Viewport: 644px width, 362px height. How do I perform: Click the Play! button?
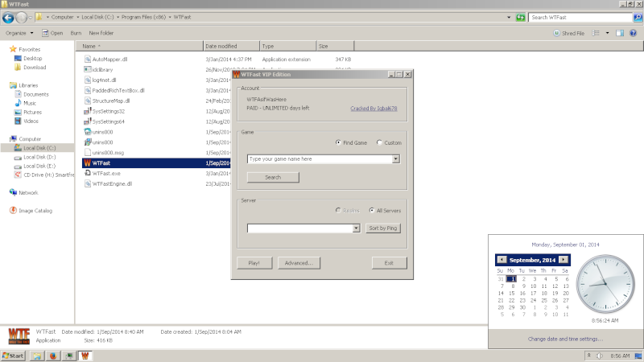254,263
